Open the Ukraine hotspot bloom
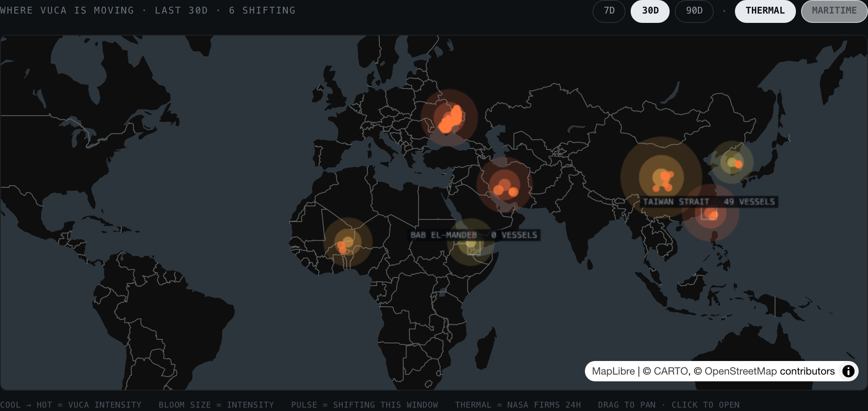Viewport: 868px width, 411px height. tap(449, 118)
